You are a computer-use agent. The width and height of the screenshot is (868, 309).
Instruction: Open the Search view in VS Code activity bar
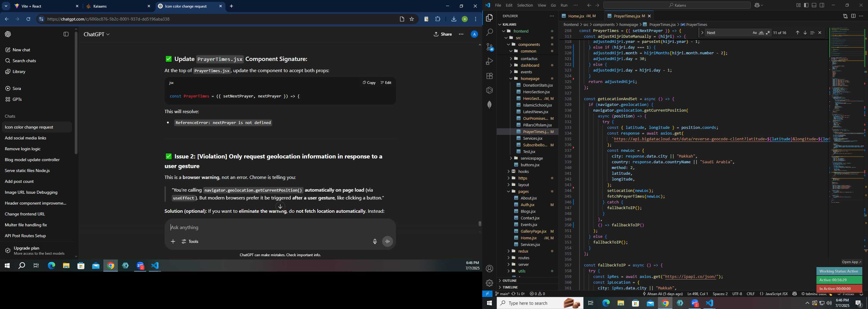[489, 32]
